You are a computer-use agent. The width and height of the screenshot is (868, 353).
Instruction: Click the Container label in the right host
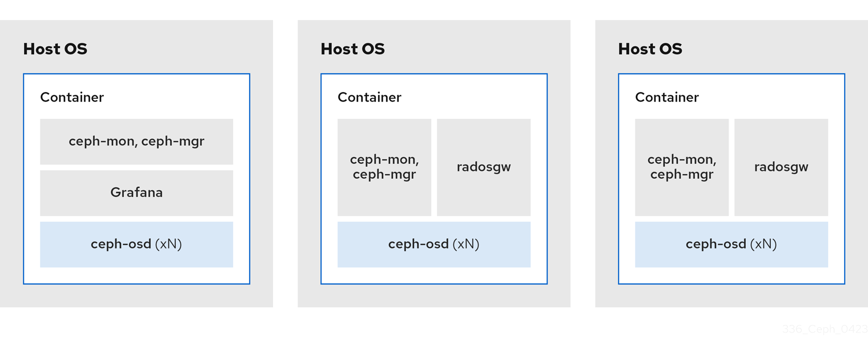tap(667, 97)
